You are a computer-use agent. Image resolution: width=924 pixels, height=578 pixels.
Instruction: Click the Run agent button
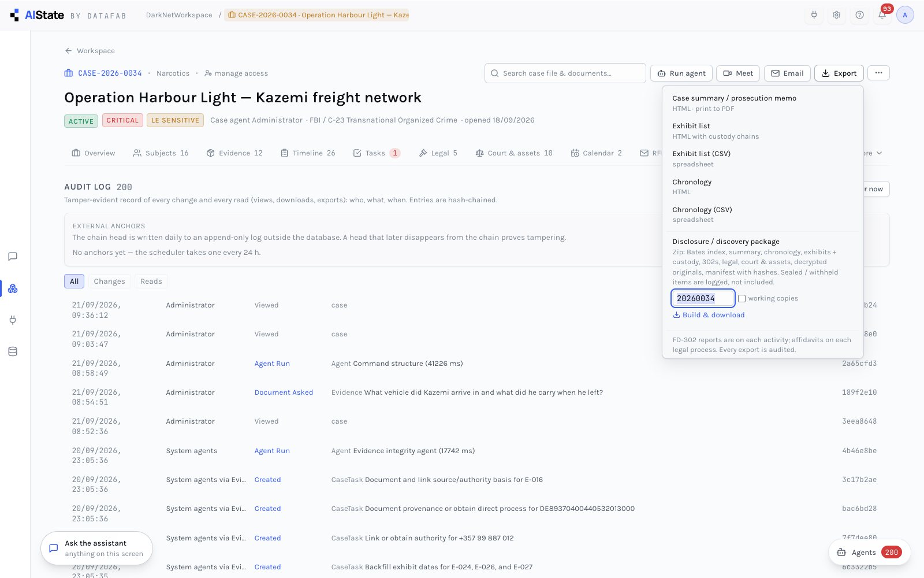[681, 73]
